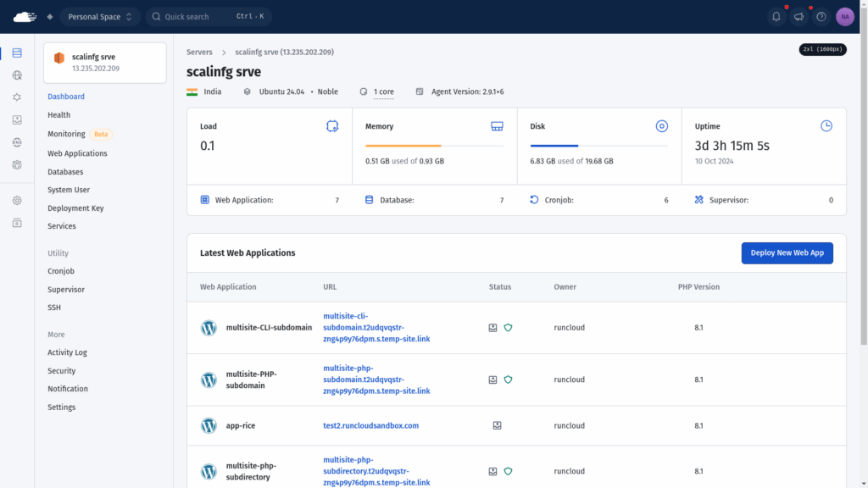This screenshot has height=488, width=868.
Task: Click the Memory card icon
Action: [497, 126]
